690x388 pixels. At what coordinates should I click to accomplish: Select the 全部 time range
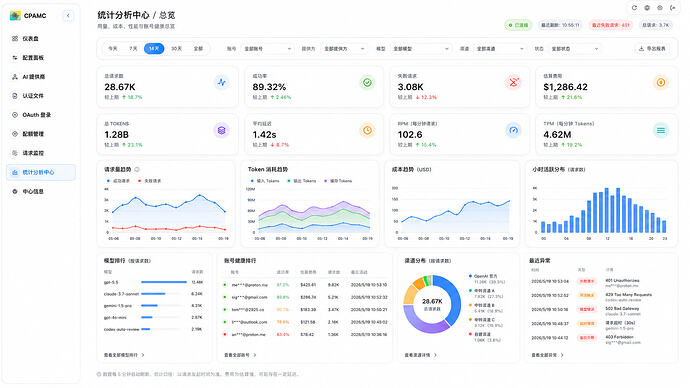coord(198,48)
